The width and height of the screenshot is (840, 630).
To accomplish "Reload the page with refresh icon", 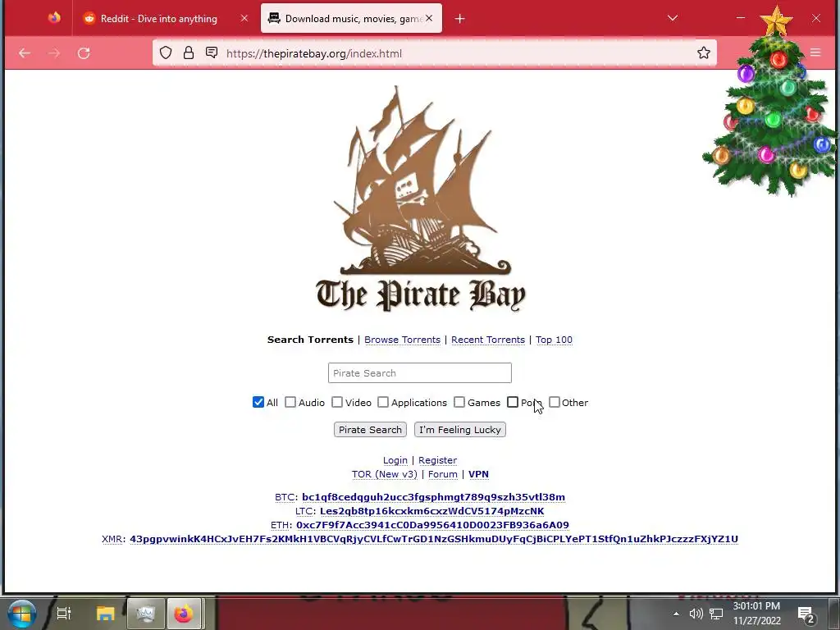I will click(84, 53).
